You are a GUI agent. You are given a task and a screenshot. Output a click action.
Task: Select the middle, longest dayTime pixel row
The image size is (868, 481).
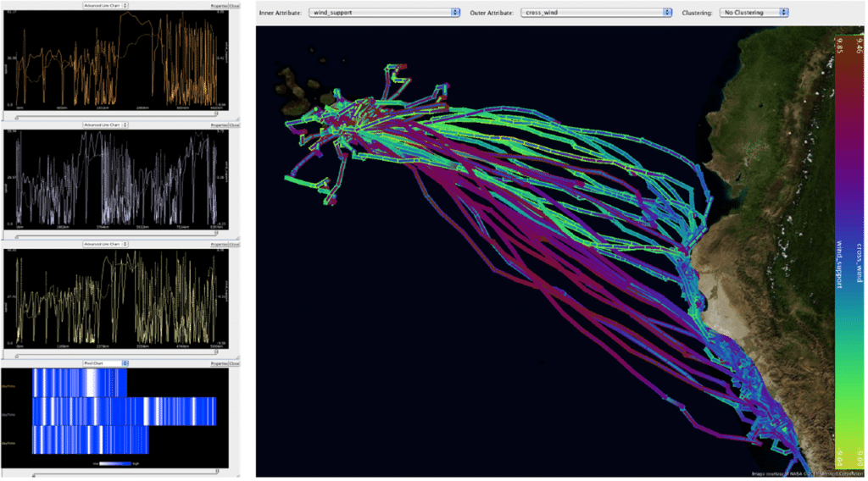click(x=125, y=412)
